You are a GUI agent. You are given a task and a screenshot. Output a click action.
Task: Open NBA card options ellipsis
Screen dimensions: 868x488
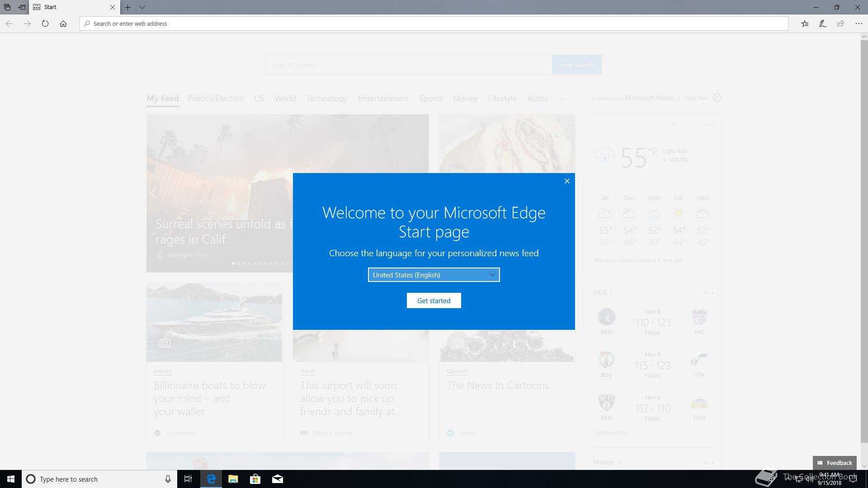[709, 293]
